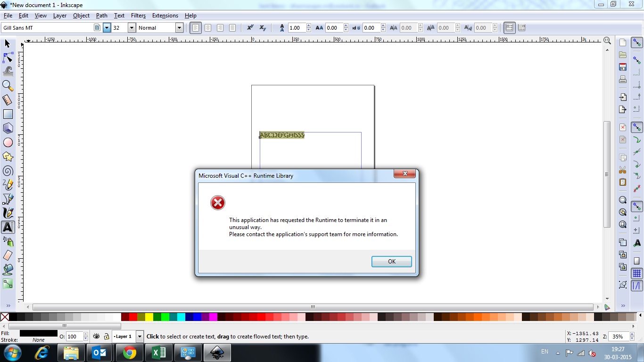644x362 pixels.
Task: Pick the red color swatch in palette
Action: (x=133, y=317)
